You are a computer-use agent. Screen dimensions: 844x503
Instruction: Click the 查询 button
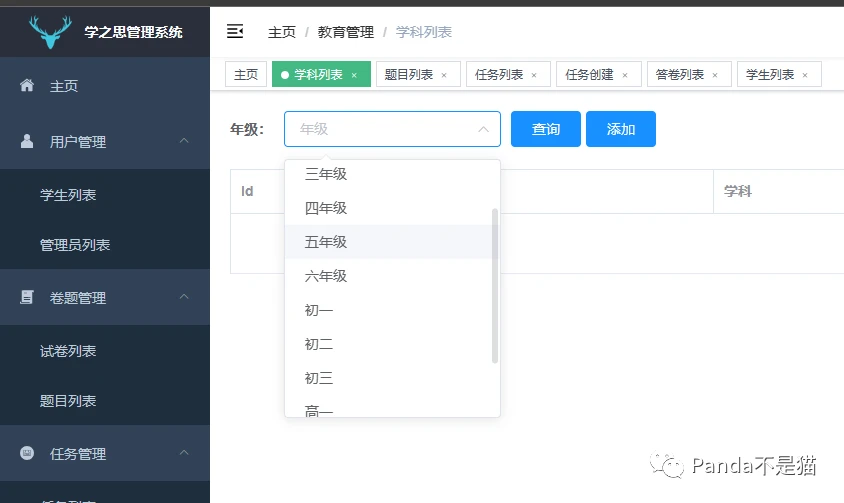point(546,129)
